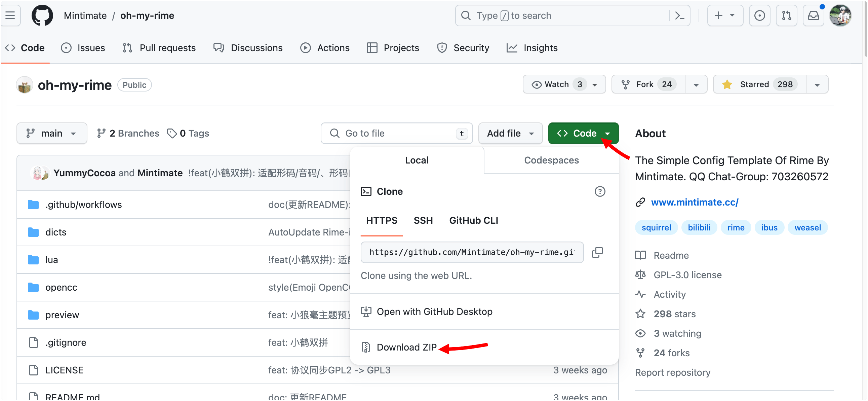
Task: Select the Code repository tab
Action: click(25, 48)
